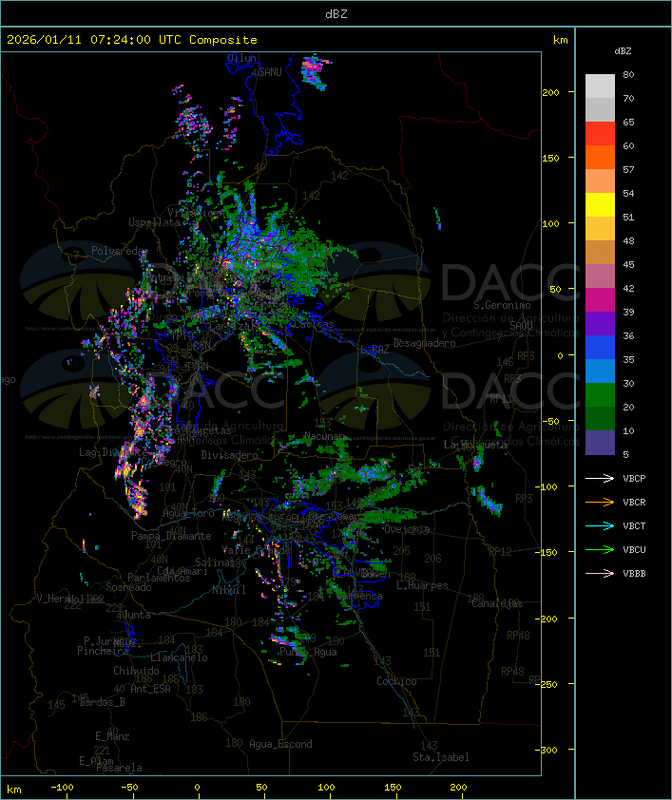Image resolution: width=672 pixels, height=800 pixels.
Task: Click the horizontal axis -100 km label
Action: 62,788
